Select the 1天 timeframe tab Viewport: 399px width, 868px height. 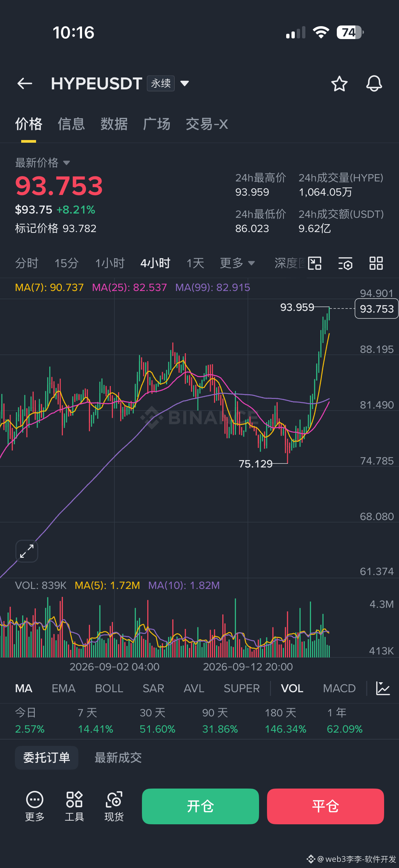195,263
